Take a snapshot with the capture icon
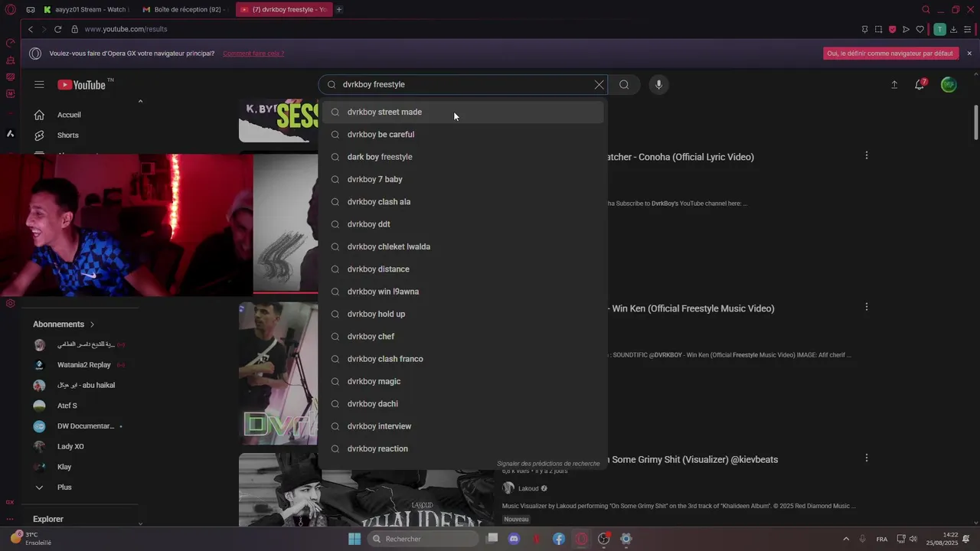The width and height of the screenshot is (980, 551). coord(879,29)
